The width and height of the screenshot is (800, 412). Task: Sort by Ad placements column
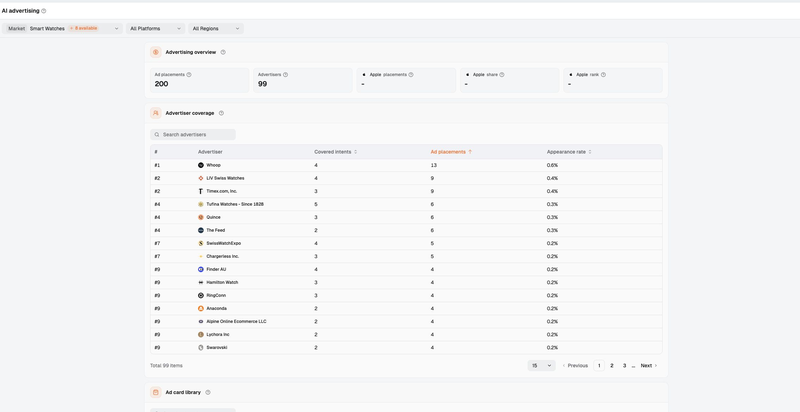[x=451, y=152]
